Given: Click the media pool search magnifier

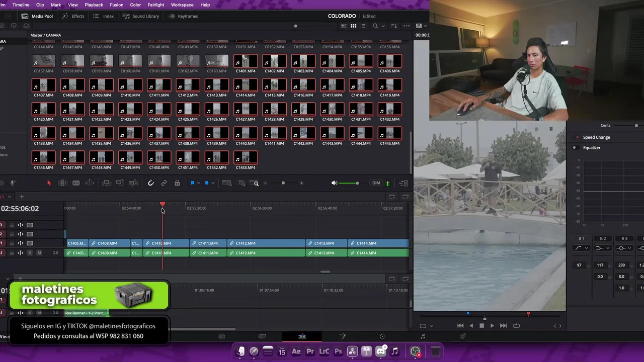Looking at the screenshot, I should coord(375,26).
